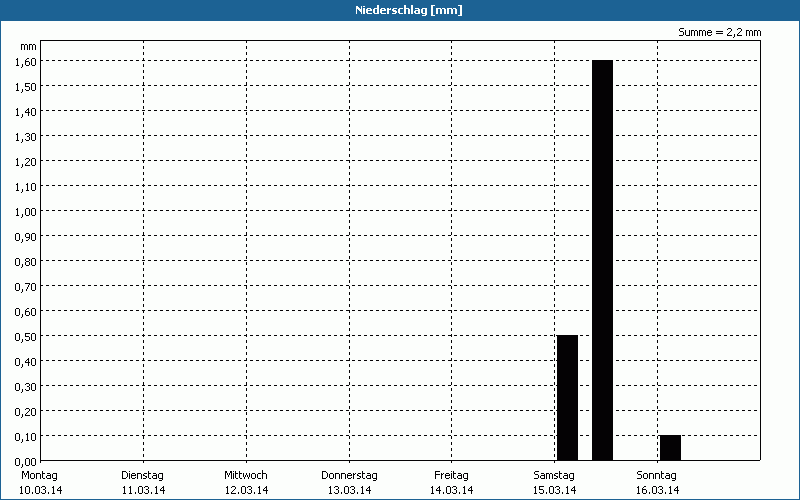Click the 0,50 y-axis value
The width and height of the screenshot is (800, 500).
coord(26,337)
